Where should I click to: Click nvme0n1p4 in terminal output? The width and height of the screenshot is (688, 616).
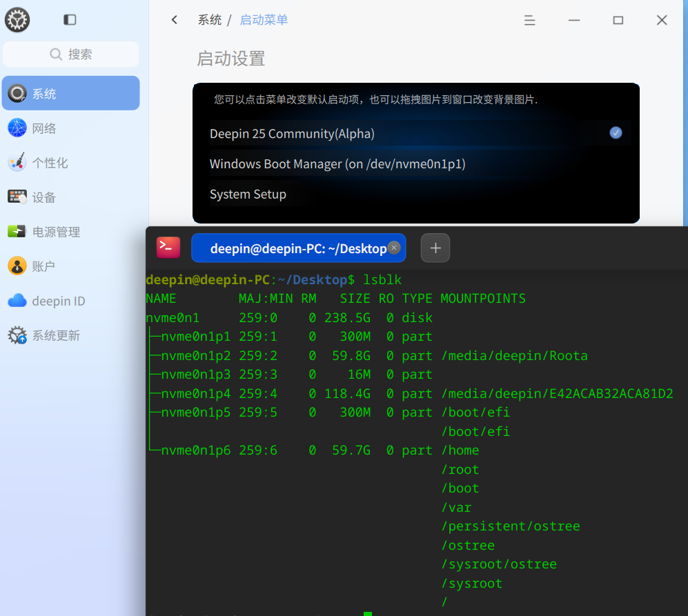click(196, 394)
